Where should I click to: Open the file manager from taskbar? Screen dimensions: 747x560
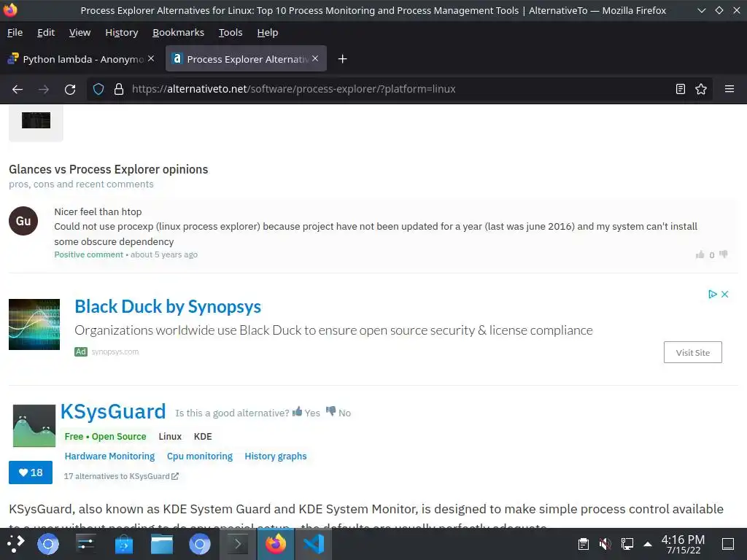coord(162,544)
